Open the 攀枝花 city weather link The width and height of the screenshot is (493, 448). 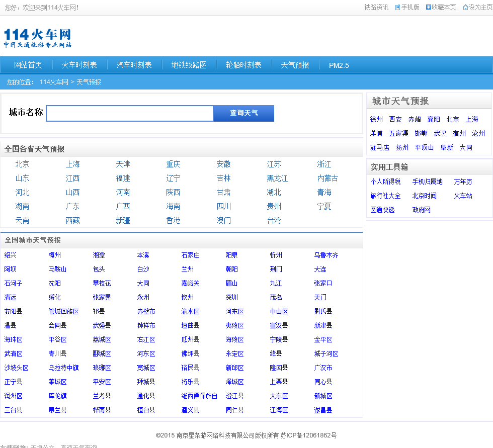click(x=102, y=284)
